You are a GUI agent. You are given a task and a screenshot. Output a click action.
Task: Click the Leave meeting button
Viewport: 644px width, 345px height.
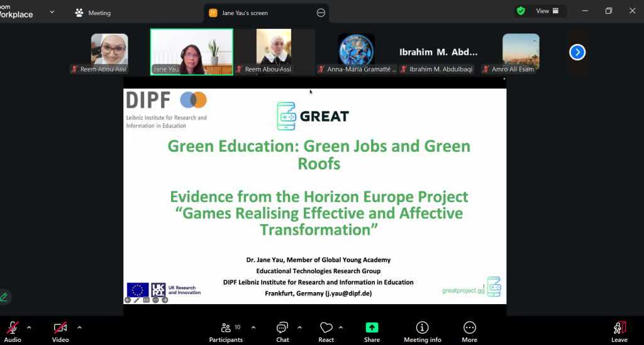619,331
